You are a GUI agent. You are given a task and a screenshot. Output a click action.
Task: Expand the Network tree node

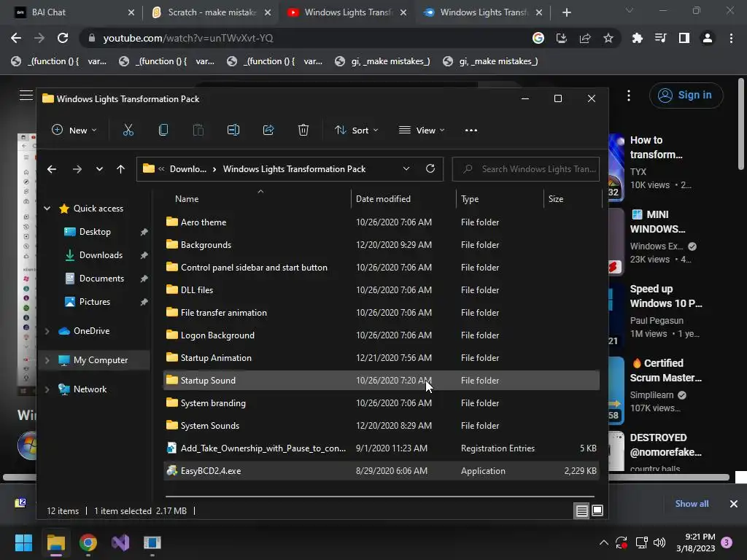[47, 389]
